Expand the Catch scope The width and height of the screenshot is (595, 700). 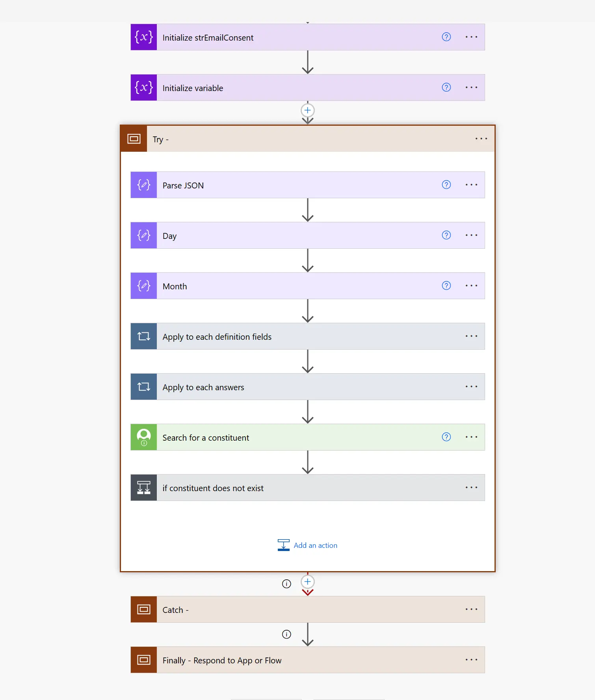pyautogui.click(x=175, y=610)
